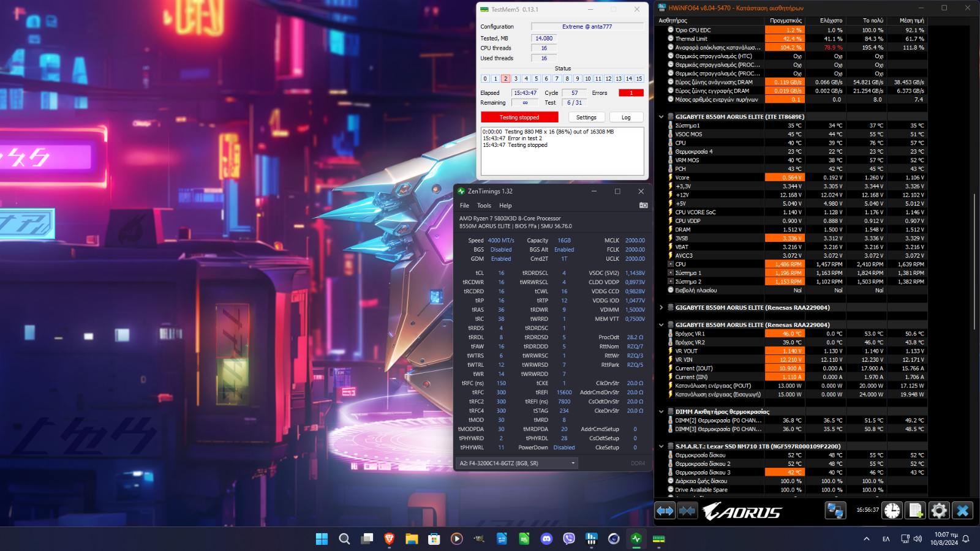Viewport: 980px width, 551px height.
Task: Open ZenTimings Tools menu
Action: pyautogui.click(x=484, y=206)
